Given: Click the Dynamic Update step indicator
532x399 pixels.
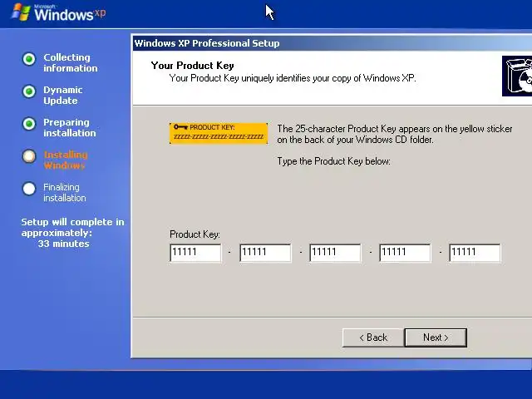Looking at the screenshot, I should (29, 91).
